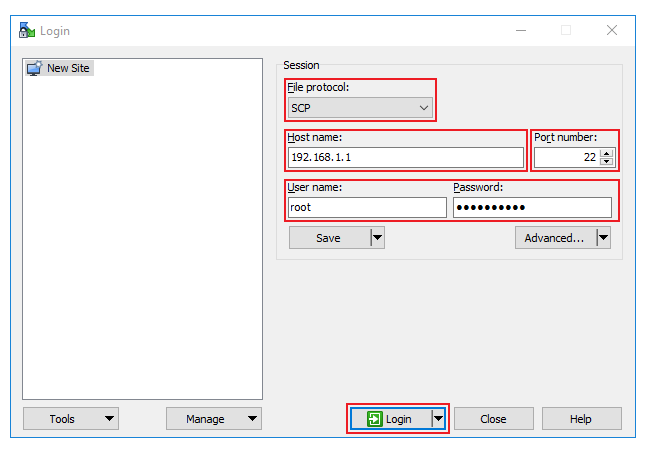Screen dimensions: 651x453
Task: Open the File protocol SCP dropdown
Action: coord(361,107)
